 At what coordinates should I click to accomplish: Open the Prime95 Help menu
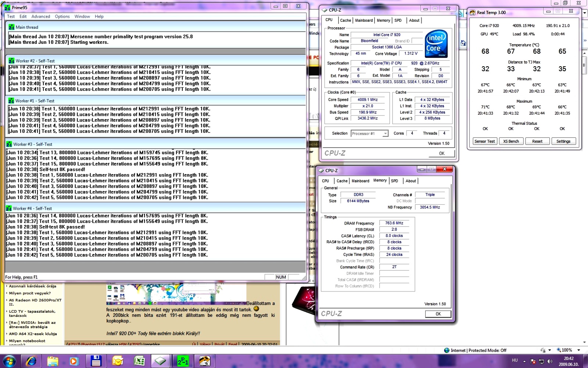coord(99,17)
